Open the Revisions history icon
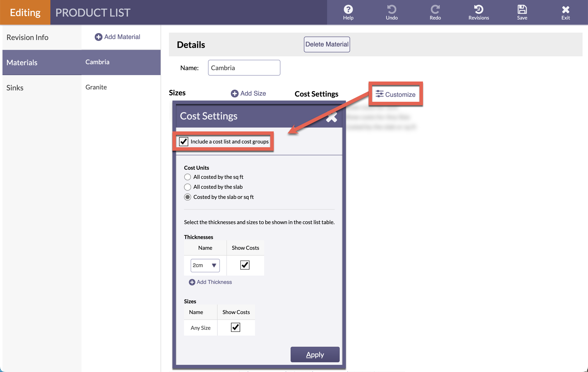The height and width of the screenshot is (372, 588). [x=479, y=9]
